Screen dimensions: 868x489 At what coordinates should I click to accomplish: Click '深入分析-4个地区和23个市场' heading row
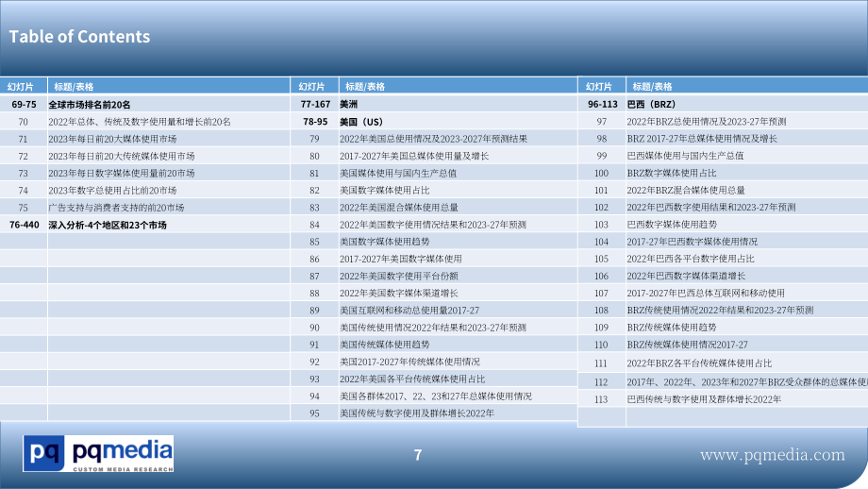(108, 226)
